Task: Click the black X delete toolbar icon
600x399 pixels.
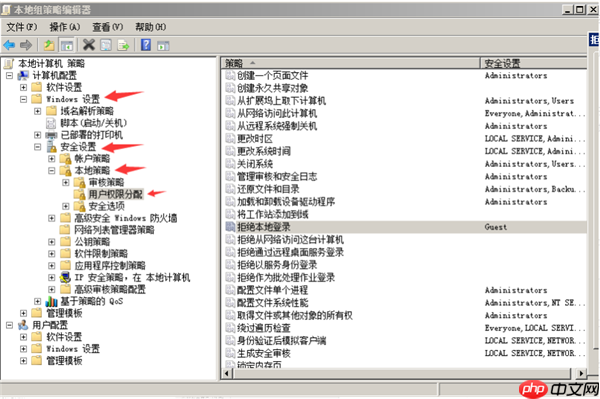Action: tap(89, 45)
